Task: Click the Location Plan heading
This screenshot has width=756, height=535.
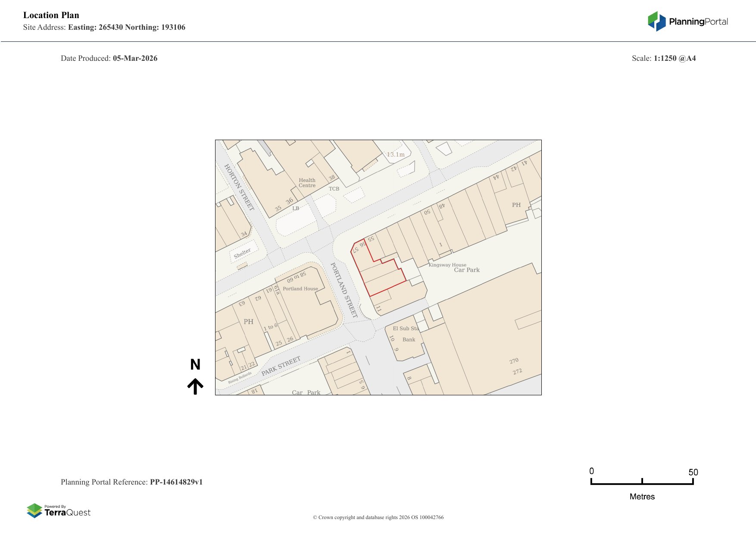Action: coord(51,15)
